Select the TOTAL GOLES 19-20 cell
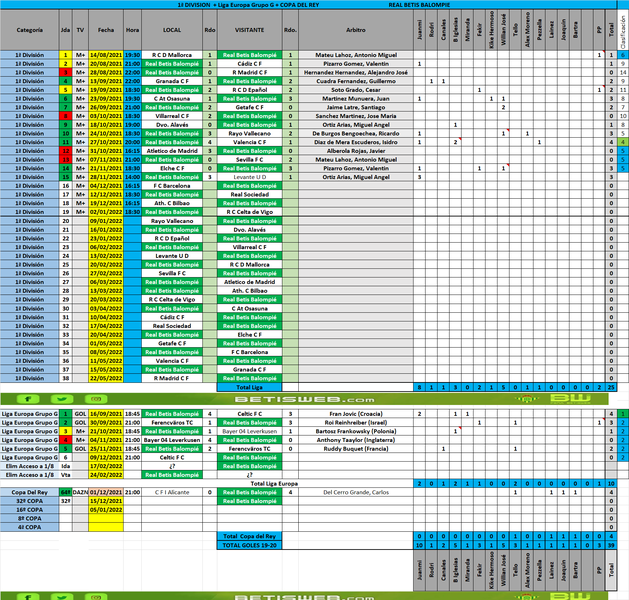Viewport: 629px width, 600px height. point(250,545)
